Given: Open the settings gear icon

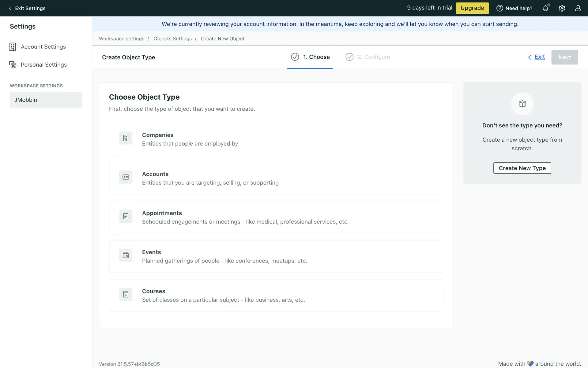Looking at the screenshot, I should click(562, 8).
